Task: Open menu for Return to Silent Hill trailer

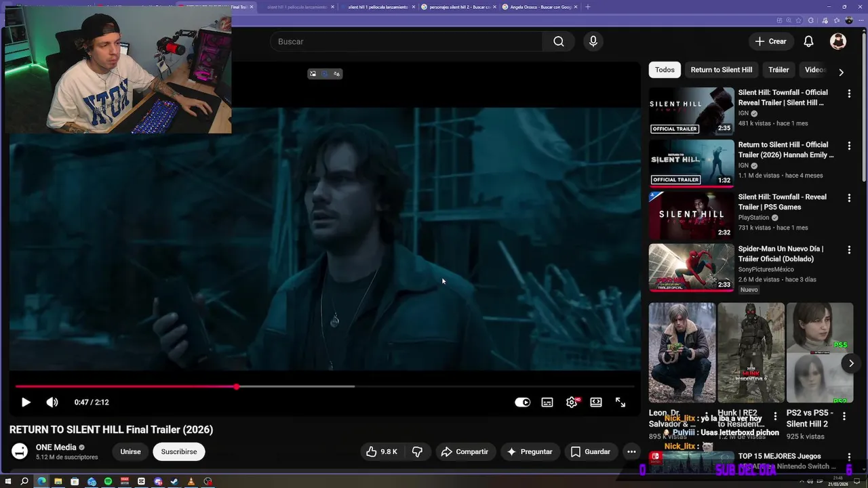Action: 849,146
